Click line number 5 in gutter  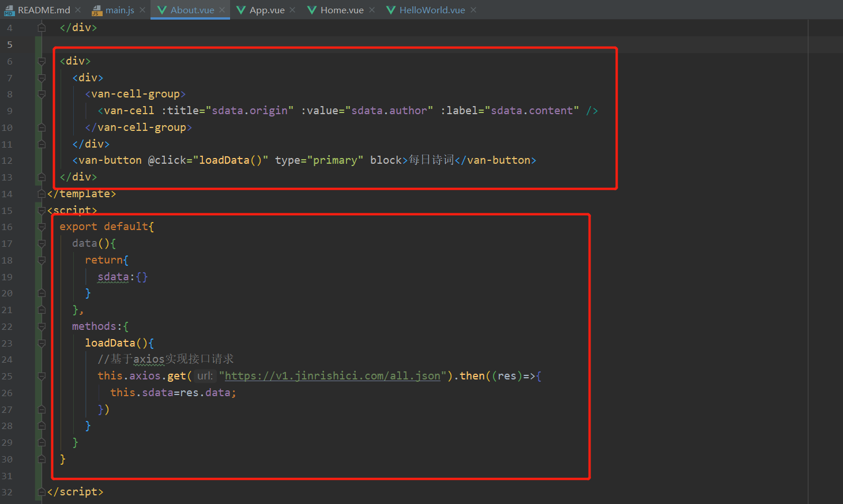[10, 44]
